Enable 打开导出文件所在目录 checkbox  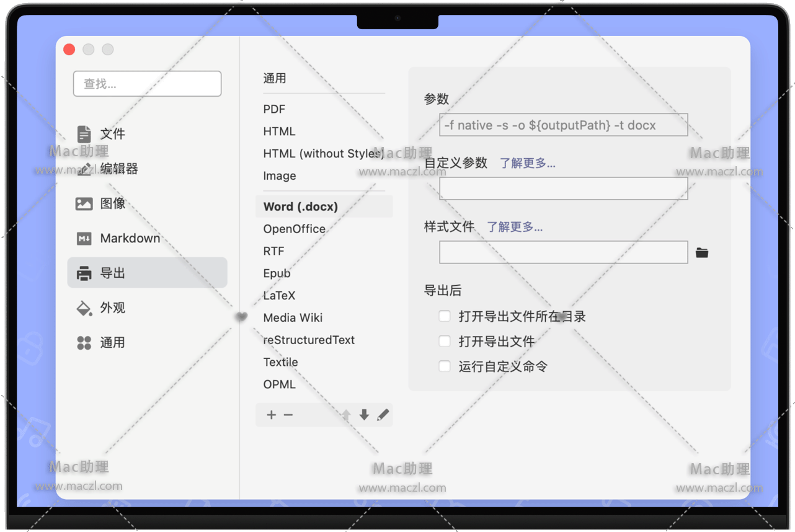(445, 316)
